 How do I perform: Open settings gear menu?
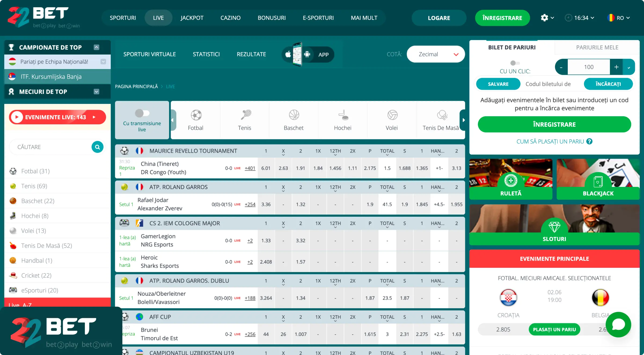click(x=544, y=18)
